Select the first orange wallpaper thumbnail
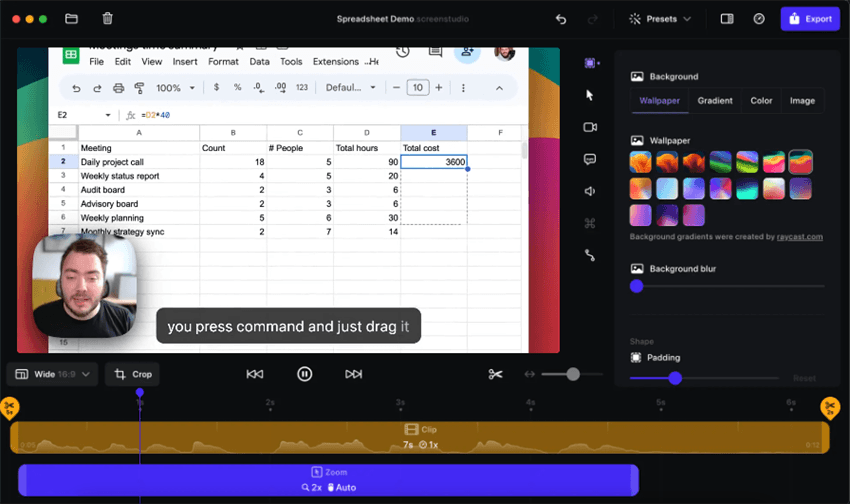850x504 pixels. pyautogui.click(x=640, y=162)
